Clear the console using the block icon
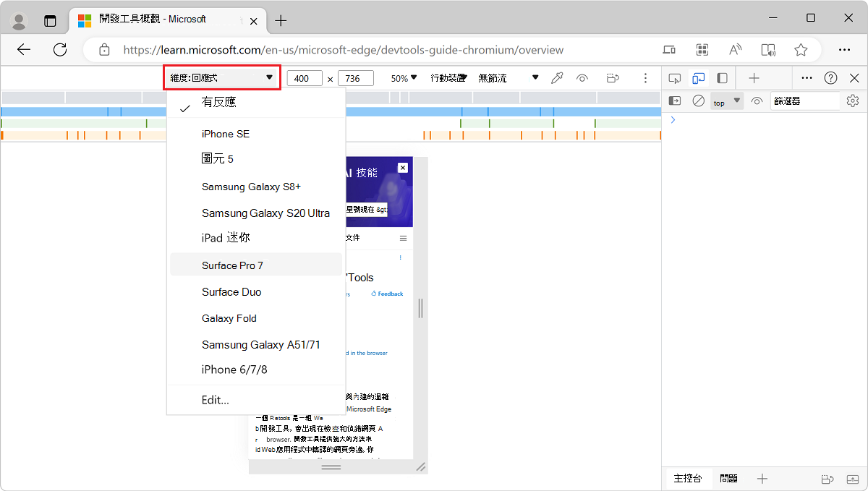 coord(699,101)
